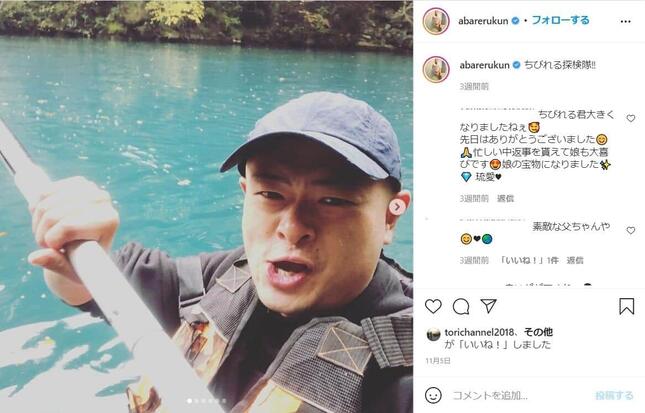Open abarerukun profile picture in the header
Viewport: 645px width, 413px height.
pos(436,21)
